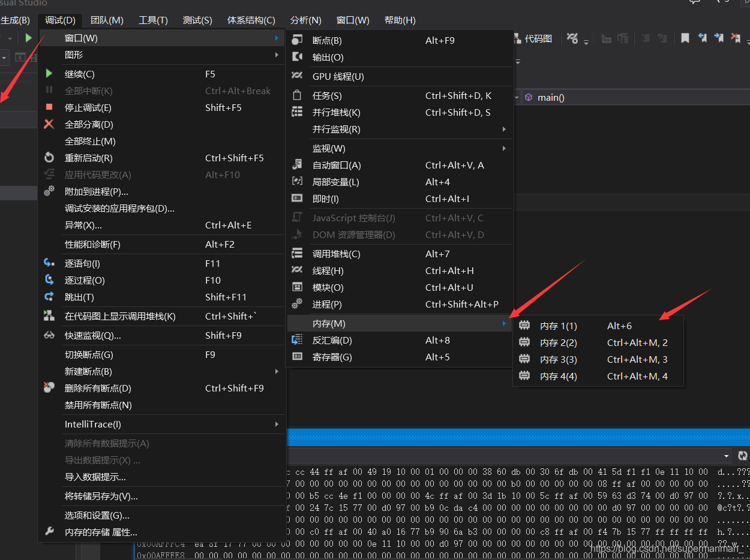Click the 重新启动(R) restart icon
Image resolution: width=750 pixels, height=560 pixels.
tap(49, 158)
